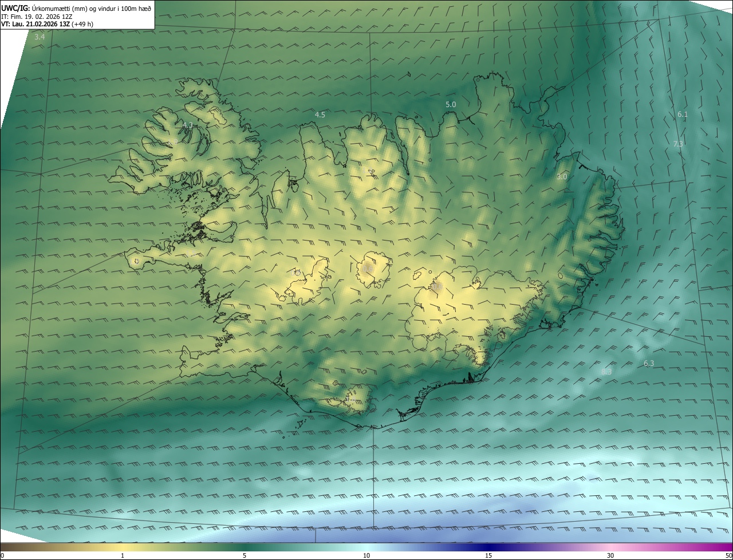
Task: Click the '4.5' value label
Action: (x=320, y=115)
